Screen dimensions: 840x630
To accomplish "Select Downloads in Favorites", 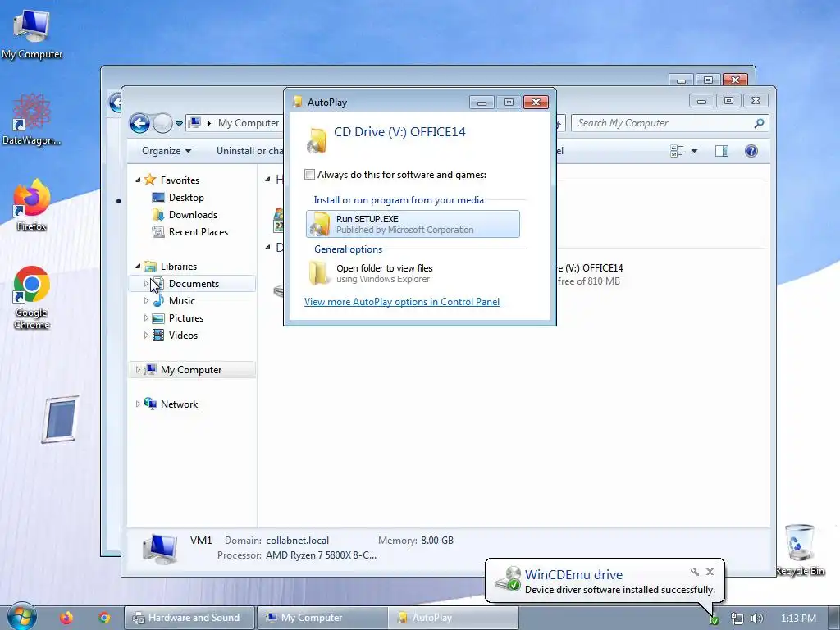I will point(193,215).
